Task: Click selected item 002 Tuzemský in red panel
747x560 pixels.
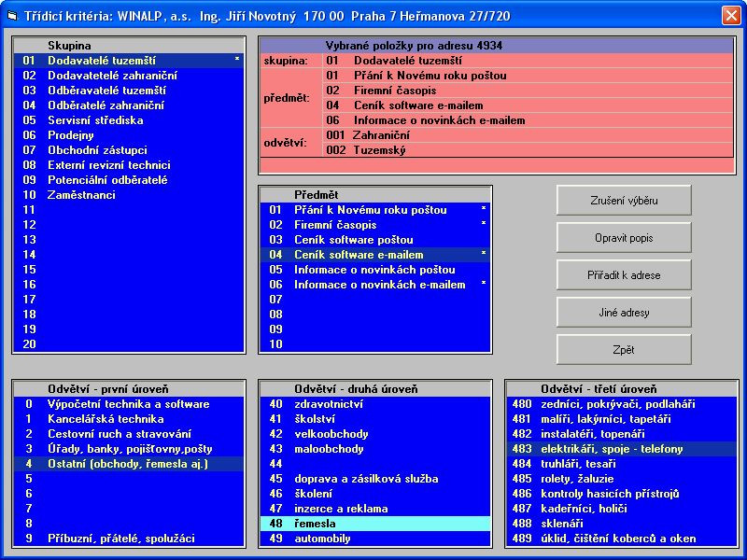Action: point(528,150)
